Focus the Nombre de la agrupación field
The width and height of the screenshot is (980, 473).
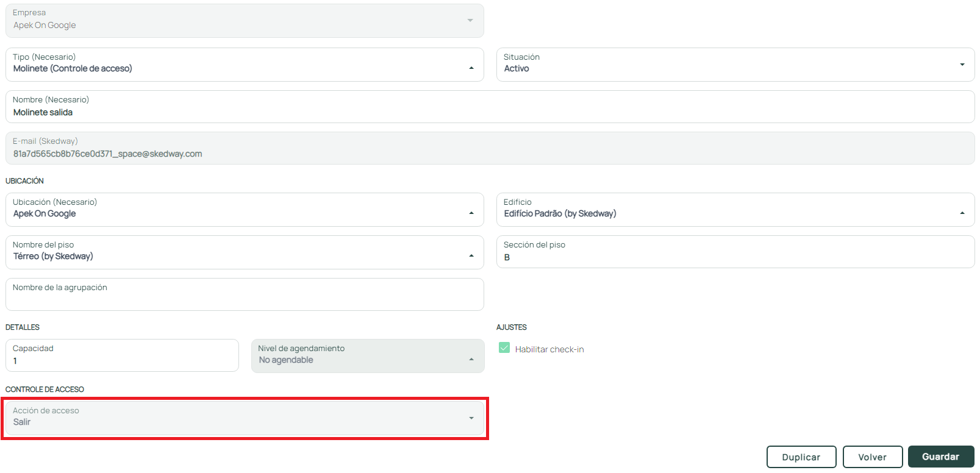tap(244, 299)
